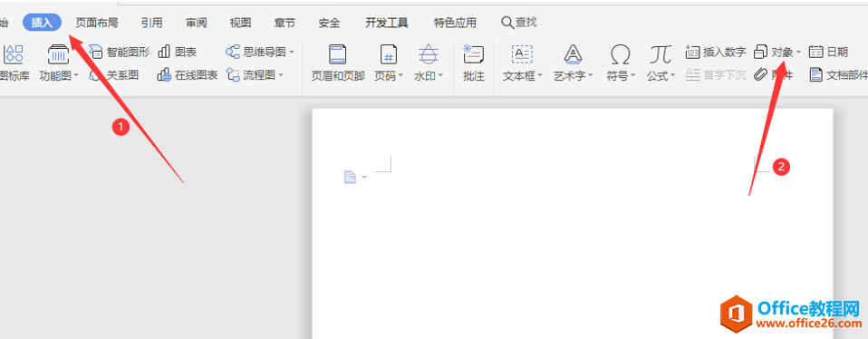This screenshot has width=868, height=339.
Task: Insert a 智能图形 smart graphic
Action: 120,53
